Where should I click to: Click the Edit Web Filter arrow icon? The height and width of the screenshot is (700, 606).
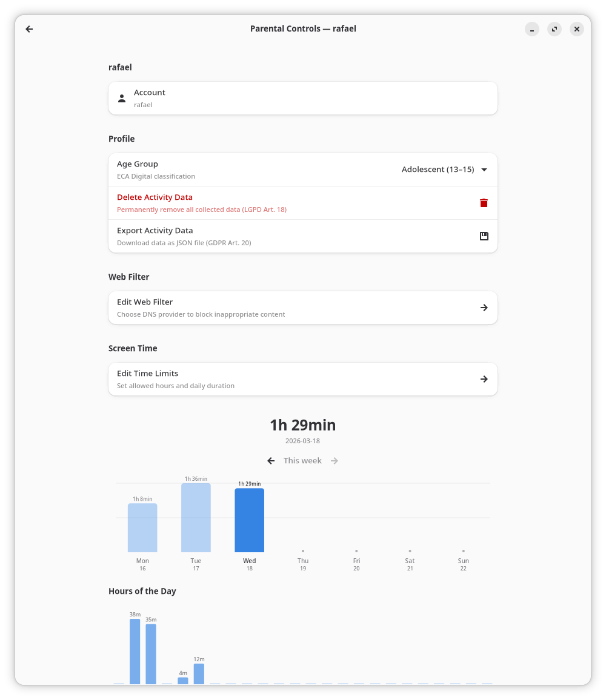pos(484,308)
